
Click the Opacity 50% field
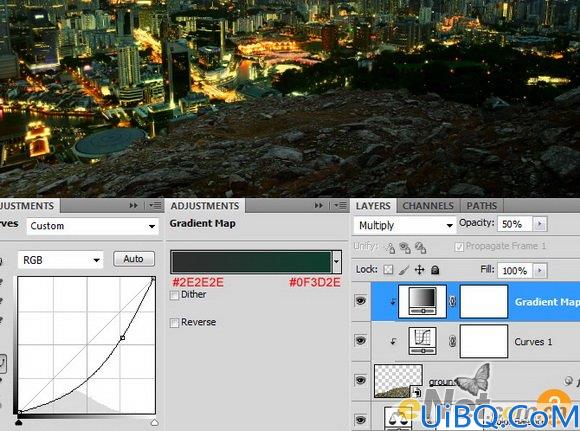coord(515,224)
